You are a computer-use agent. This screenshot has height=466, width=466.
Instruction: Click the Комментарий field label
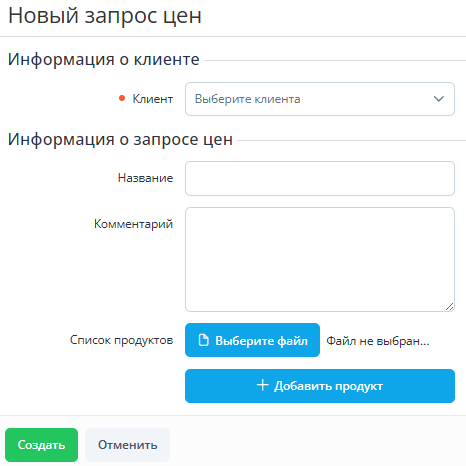(x=133, y=224)
